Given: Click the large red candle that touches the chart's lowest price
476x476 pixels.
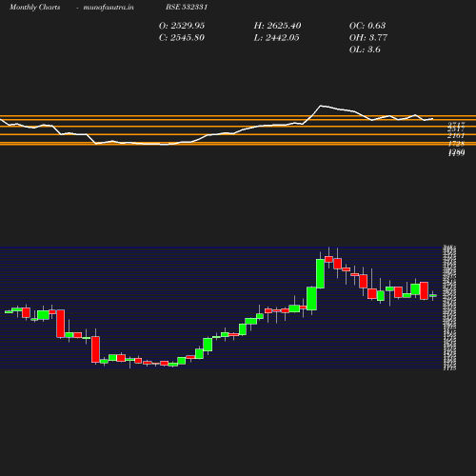Looking at the screenshot, I should point(95,349).
